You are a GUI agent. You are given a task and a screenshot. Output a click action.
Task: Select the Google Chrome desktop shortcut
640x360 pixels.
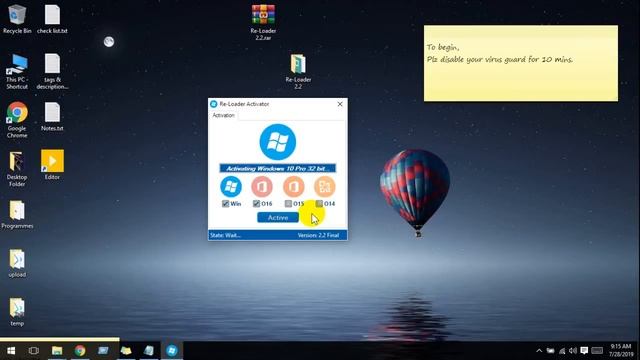[x=17, y=120]
